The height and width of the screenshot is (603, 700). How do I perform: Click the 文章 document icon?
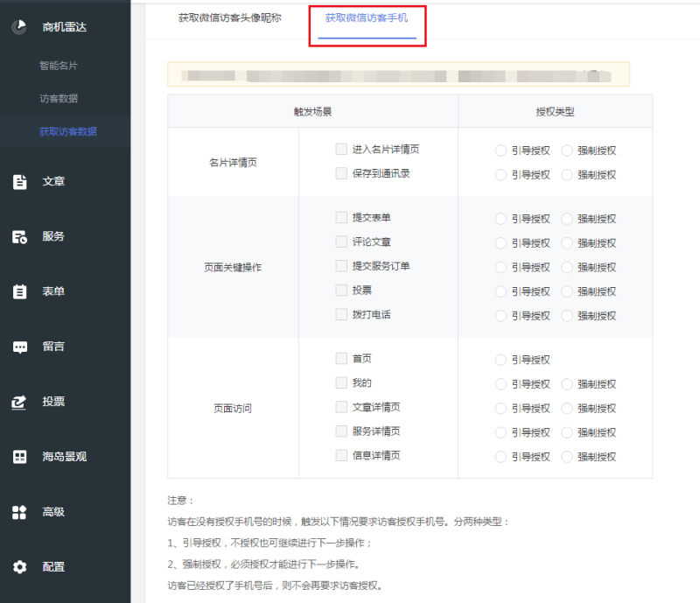(x=19, y=182)
